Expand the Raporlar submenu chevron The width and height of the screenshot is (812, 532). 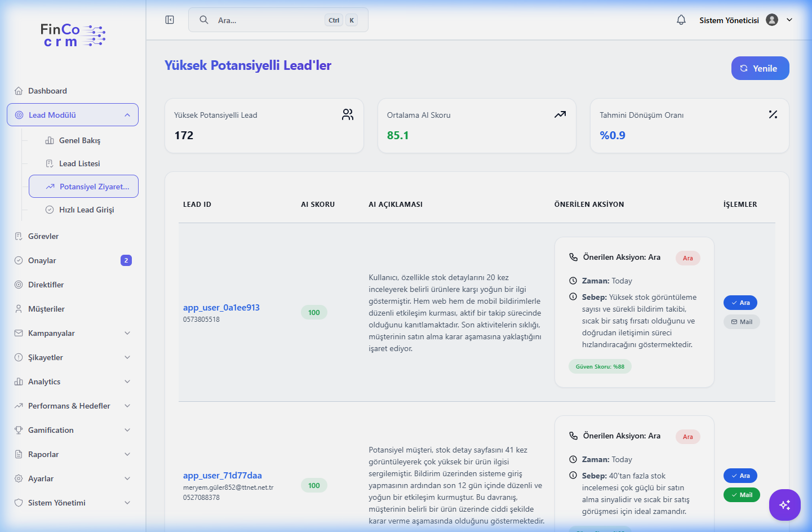coord(127,454)
